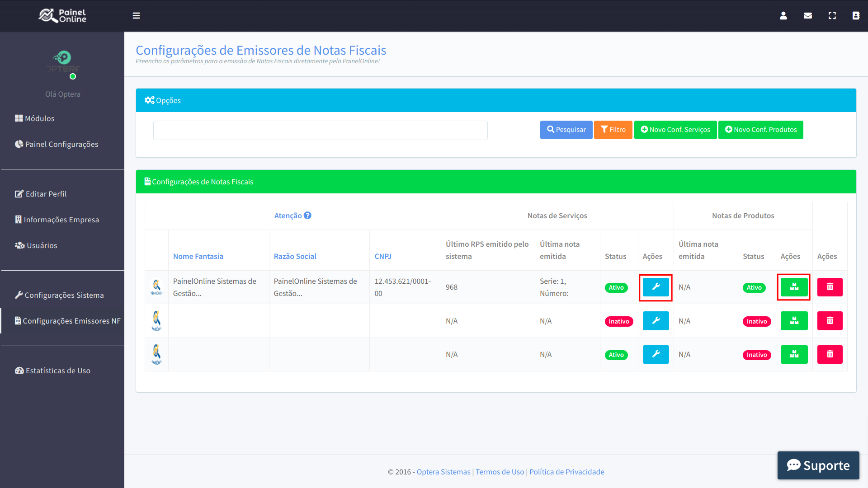Sort by Razão Social column
Screen dimensions: 868x488
(x=295, y=256)
